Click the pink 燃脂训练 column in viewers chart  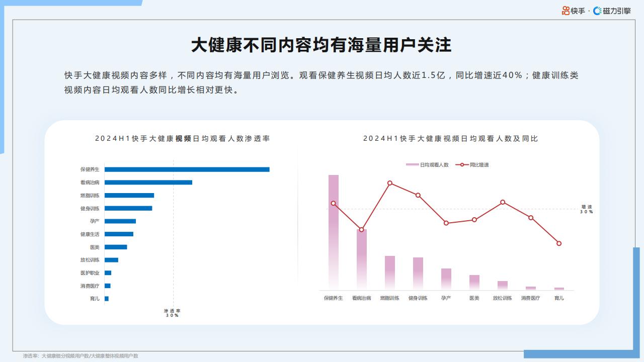(x=390, y=273)
